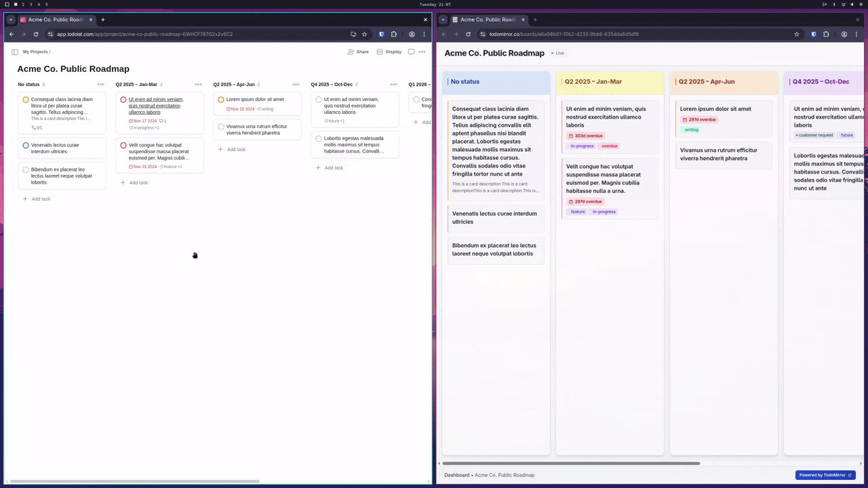Open Bitwarden extension in TodoMirror window

point(814,34)
